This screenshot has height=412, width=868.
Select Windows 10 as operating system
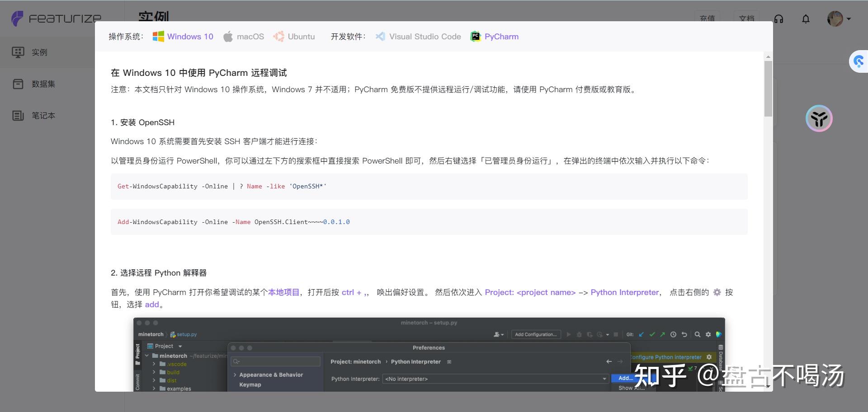(183, 37)
